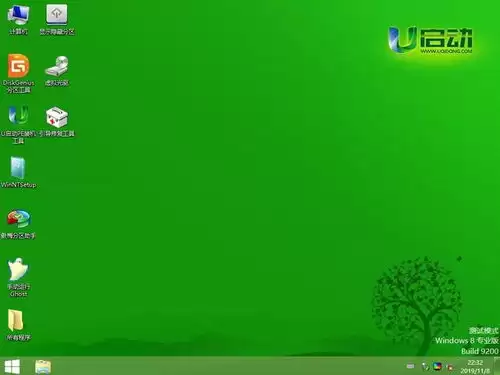Launch the show hidden partitions shortcut
The width and height of the screenshot is (500, 375).
pyautogui.click(x=57, y=19)
